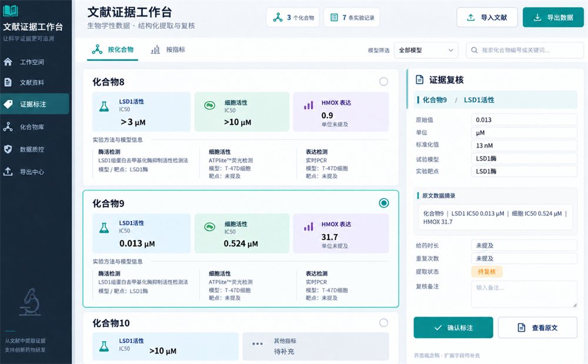This screenshot has width=588, height=364.
Task: Click the cell icon in 化合物9 细胞活性
Action: 210,227
